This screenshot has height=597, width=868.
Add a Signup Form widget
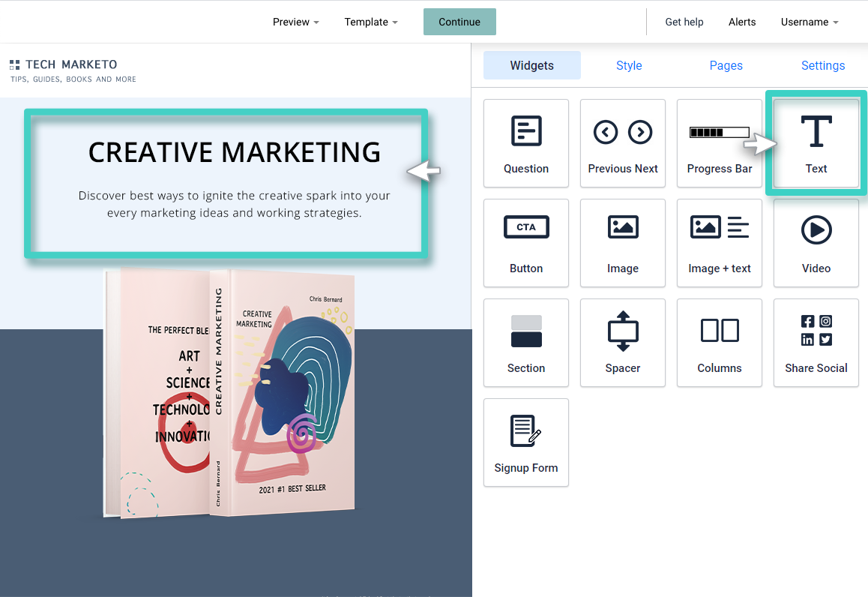point(526,442)
